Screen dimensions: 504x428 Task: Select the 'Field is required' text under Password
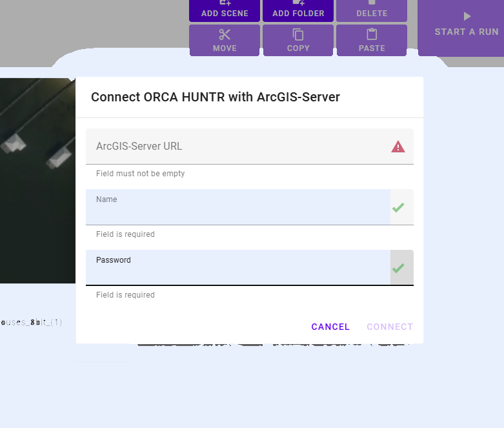click(x=125, y=295)
